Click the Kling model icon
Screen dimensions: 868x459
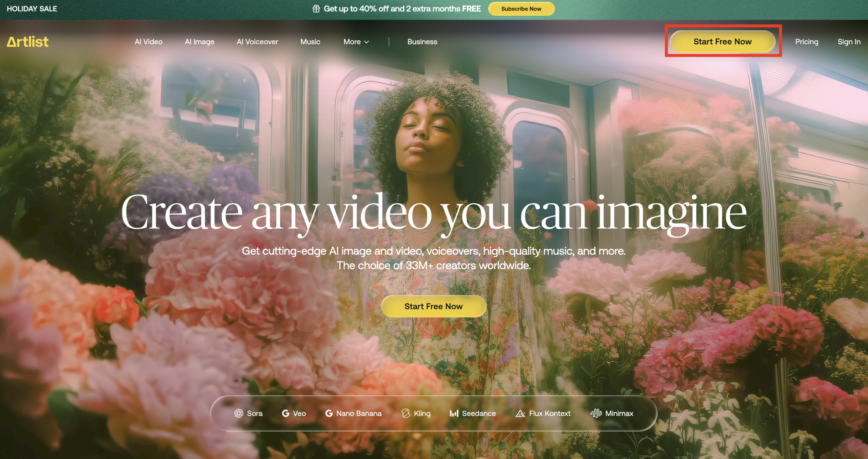(406, 413)
